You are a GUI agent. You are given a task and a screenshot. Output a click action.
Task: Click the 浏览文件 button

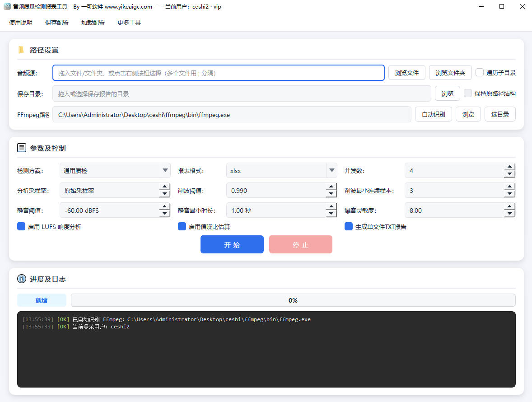(x=407, y=73)
